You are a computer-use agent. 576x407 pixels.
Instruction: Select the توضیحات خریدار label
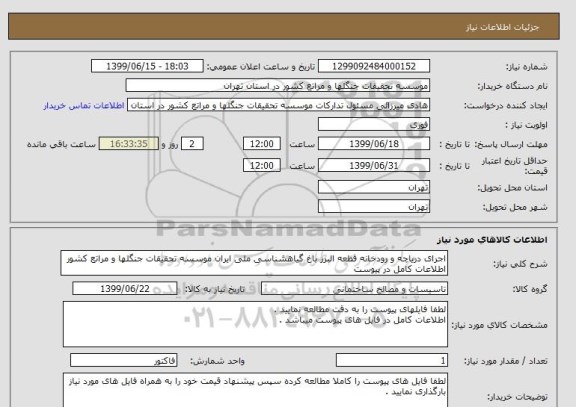[x=517, y=397]
